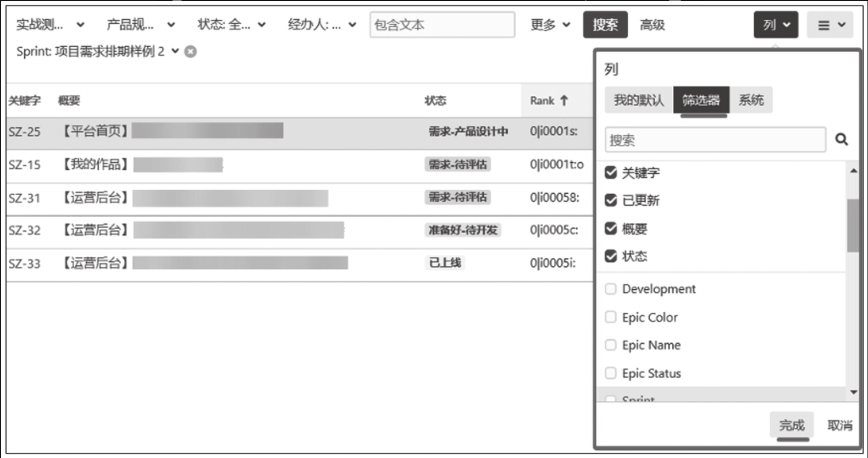Click rank value 0|i0005c:
Image resolution: width=868 pixels, height=458 pixels.
pyautogui.click(x=554, y=230)
